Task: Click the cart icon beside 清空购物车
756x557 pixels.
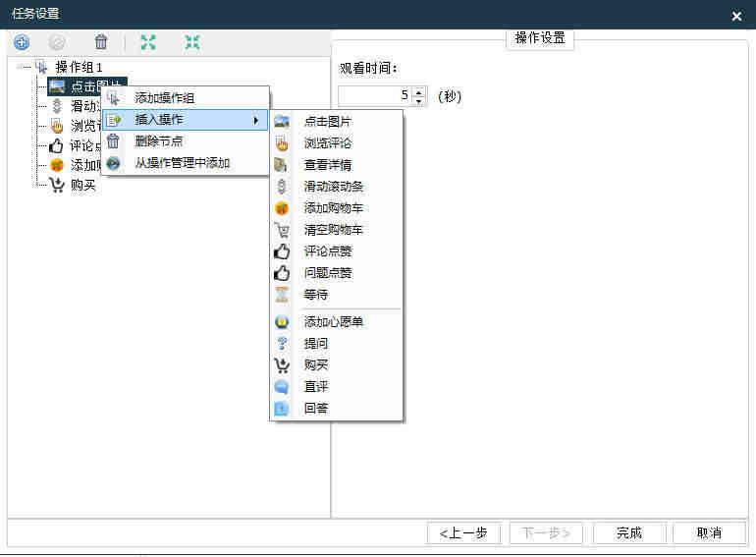Action: (282, 230)
